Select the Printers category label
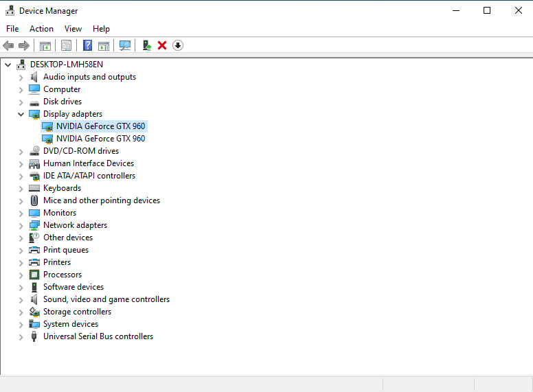This screenshot has width=533, height=392. point(57,262)
